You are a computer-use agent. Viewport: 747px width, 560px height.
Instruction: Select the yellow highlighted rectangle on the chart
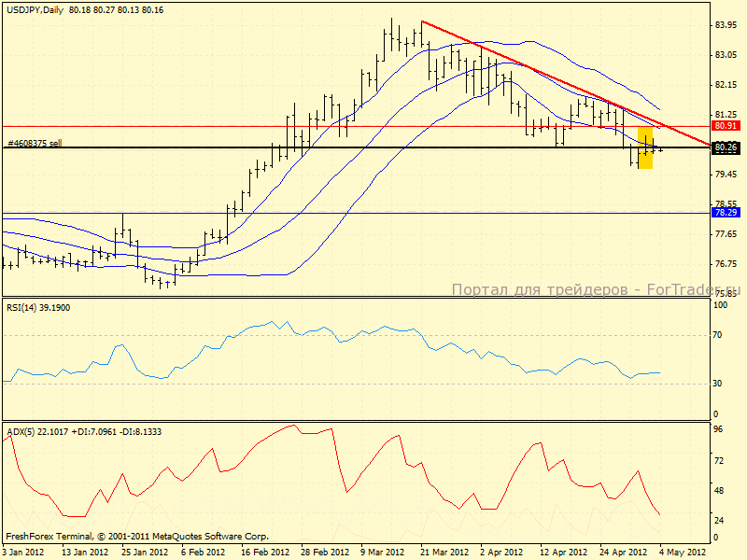pos(644,147)
